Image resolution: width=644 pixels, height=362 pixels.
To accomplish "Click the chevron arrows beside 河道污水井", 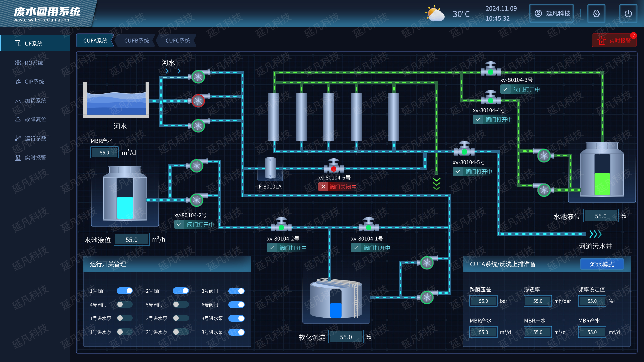I will (595, 234).
